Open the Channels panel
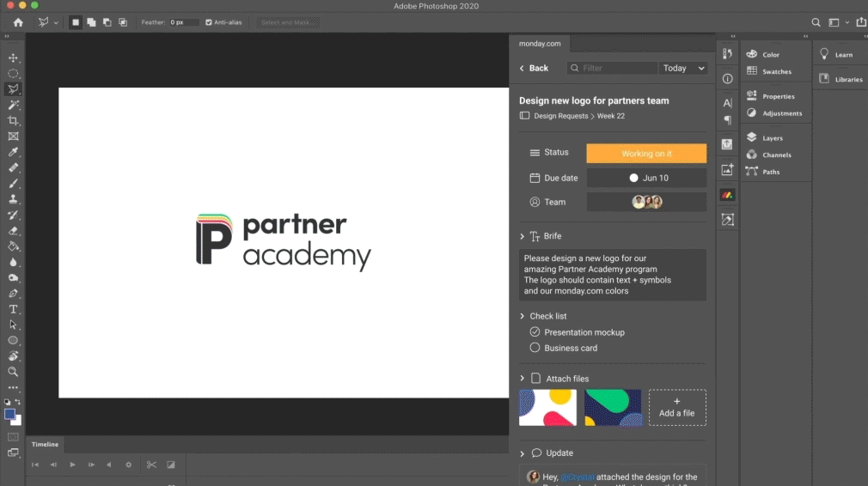The width and height of the screenshot is (868, 486). coord(769,155)
